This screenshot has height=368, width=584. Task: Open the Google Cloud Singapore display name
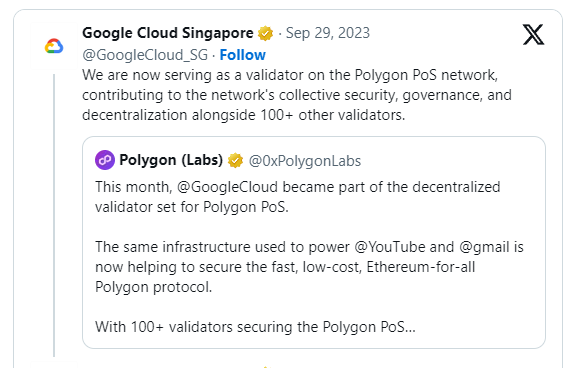(168, 33)
